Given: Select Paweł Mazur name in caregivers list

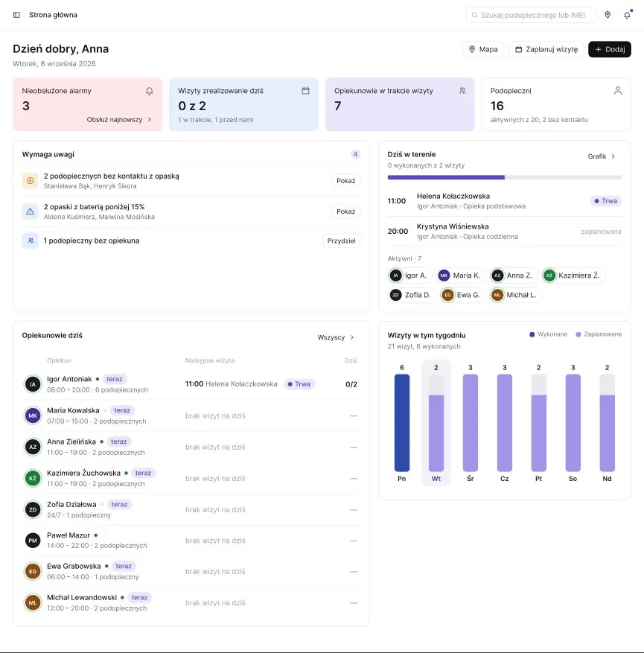Looking at the screenshot, I should click(x=68, y=535).
